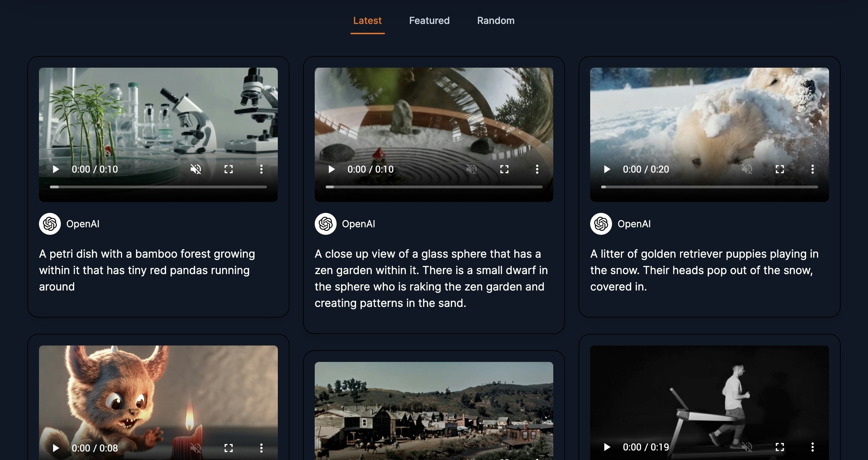Screen dimensions: 868x460
Task: Fullscreen the zen garden sphere video
Action: (504, 169)
